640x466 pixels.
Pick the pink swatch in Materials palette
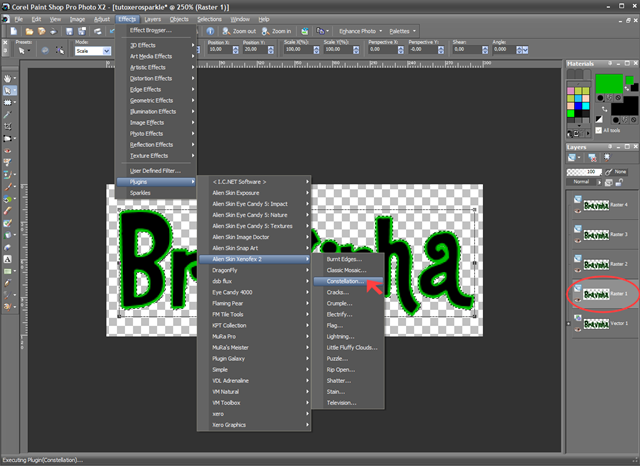click(x=571, y=90)
